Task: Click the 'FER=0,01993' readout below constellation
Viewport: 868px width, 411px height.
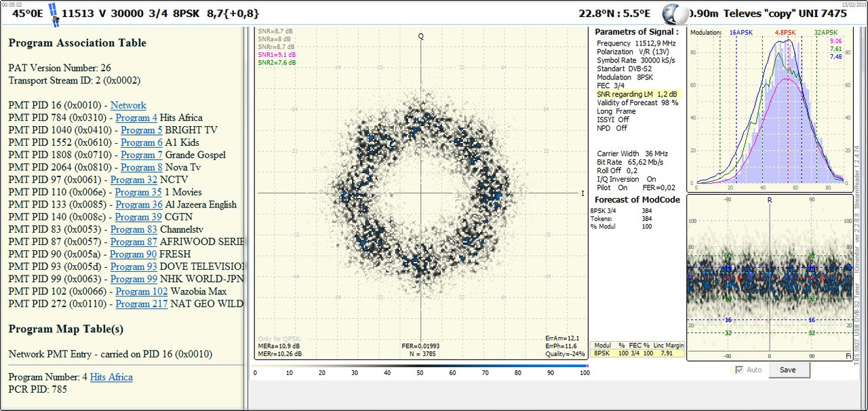Action: [x=420, y=347]
